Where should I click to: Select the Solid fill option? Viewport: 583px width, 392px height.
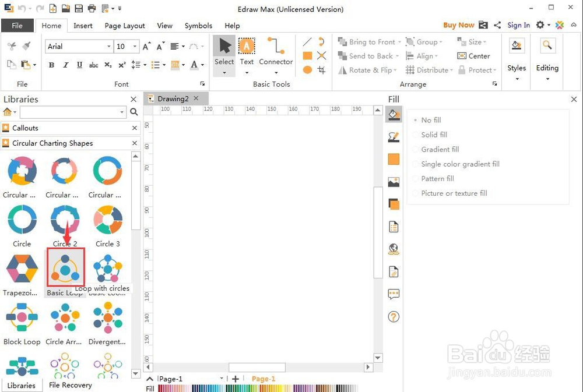pos(431,135)
